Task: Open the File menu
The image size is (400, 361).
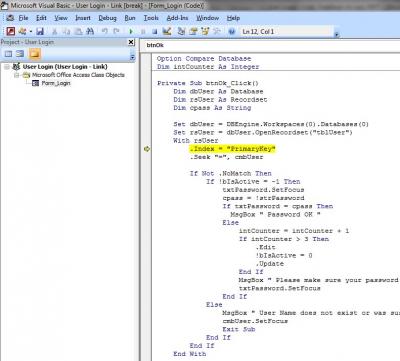Action: tap(23, 18)
